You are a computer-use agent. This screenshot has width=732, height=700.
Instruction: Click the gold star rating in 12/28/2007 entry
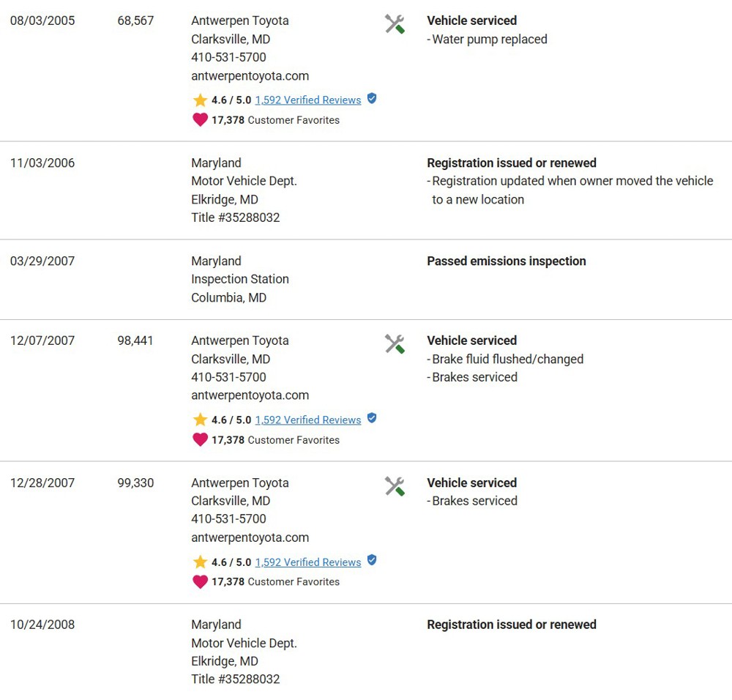[200, 562]
